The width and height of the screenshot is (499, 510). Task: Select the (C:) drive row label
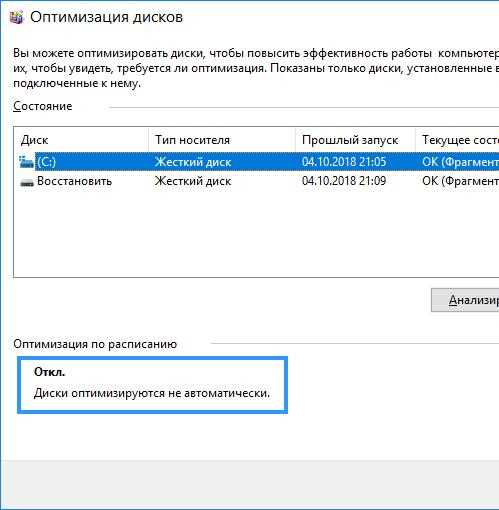(x=47, y=162)
